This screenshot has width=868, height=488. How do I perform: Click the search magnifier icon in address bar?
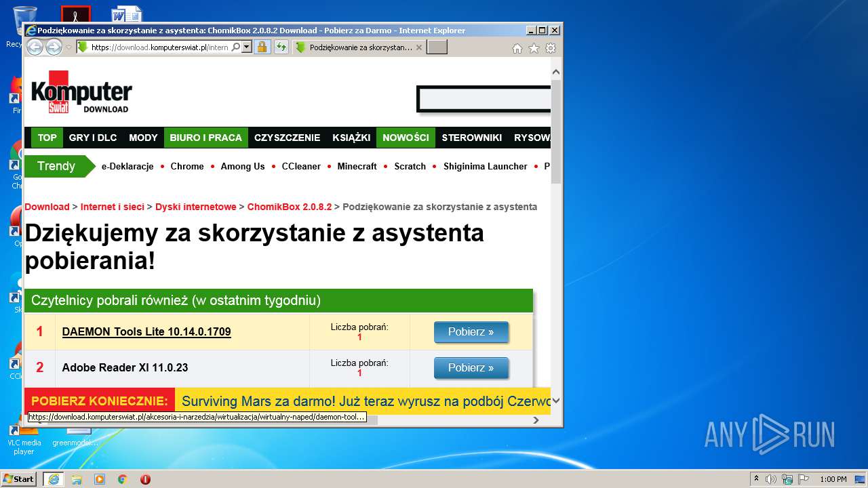click(x=235, y=47)
